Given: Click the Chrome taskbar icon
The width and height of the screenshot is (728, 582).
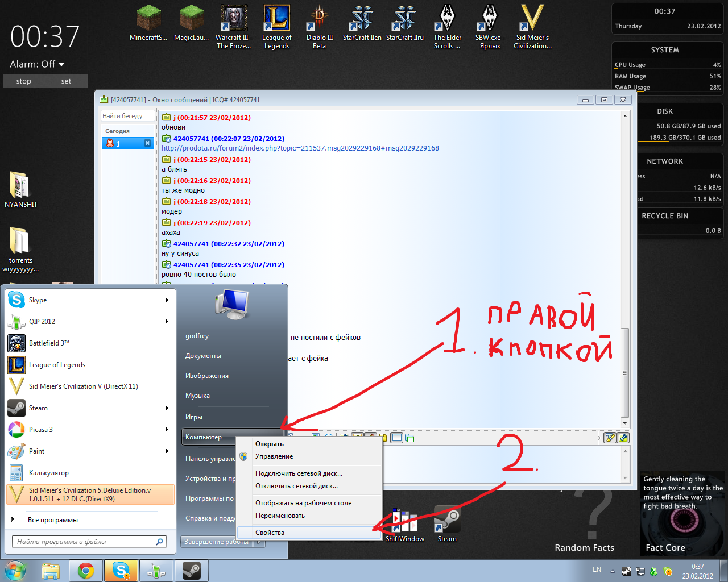Looking at the screenshot, I should pyautogui.click(x=86, y=571).
